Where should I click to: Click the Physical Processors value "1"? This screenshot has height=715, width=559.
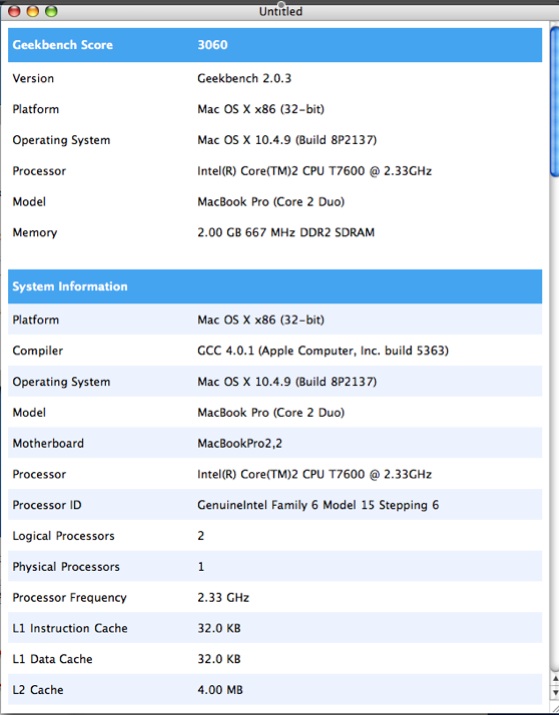click(x=201, y=567)
